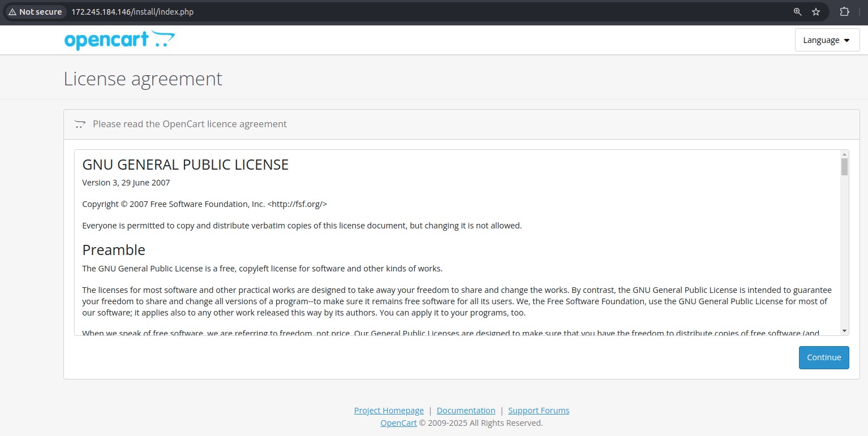
Task: Click the license box scrollbar thumb
Action: [x=844, y=167]
